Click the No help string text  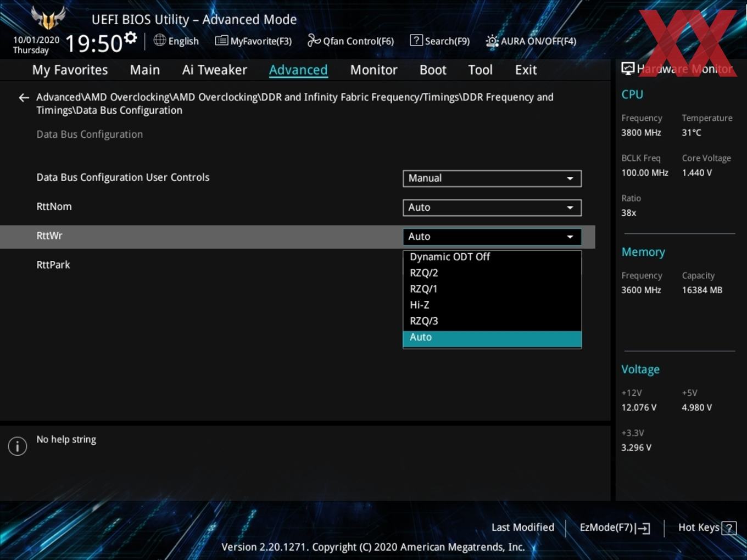click(x=66, y=440)
